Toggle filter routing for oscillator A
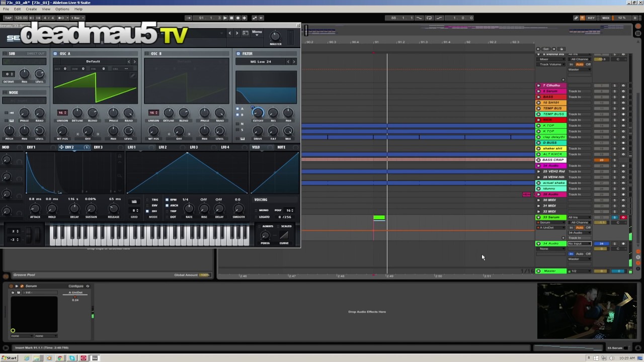The height and width of the screenshot is (362, 644). [x=238, y=109]
